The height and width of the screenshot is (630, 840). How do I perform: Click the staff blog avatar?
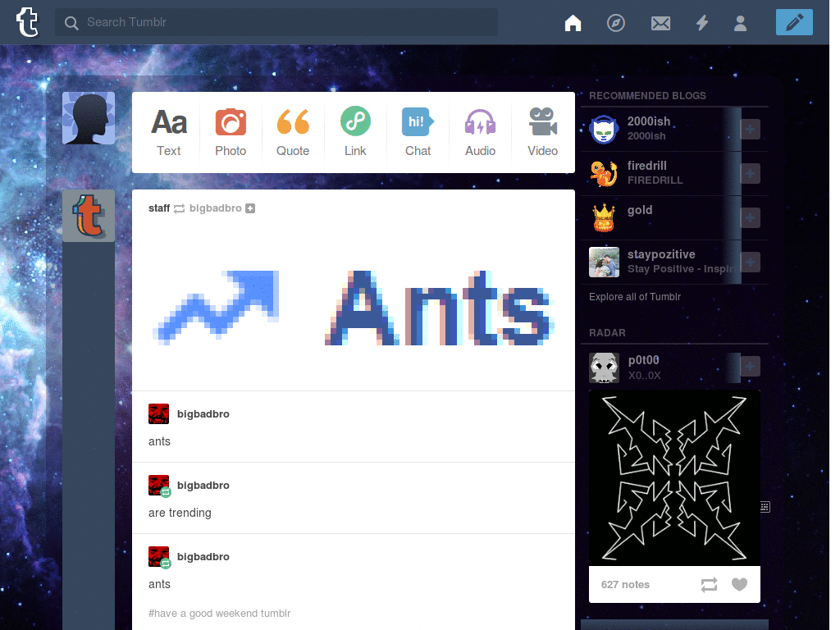(x=89, y=216)
